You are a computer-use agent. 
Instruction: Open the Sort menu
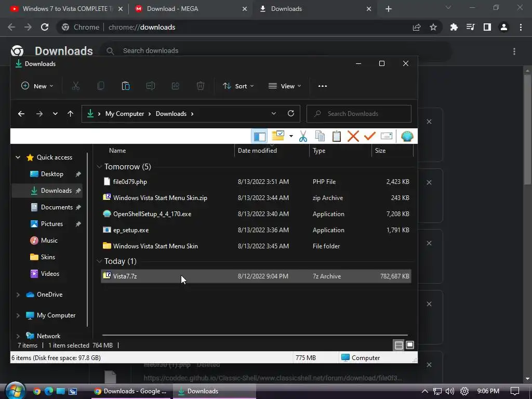point(238,86)
